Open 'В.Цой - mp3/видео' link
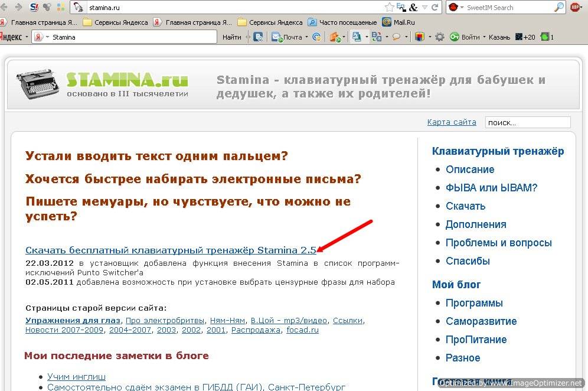588x391 pixels. tap(289, 321)
